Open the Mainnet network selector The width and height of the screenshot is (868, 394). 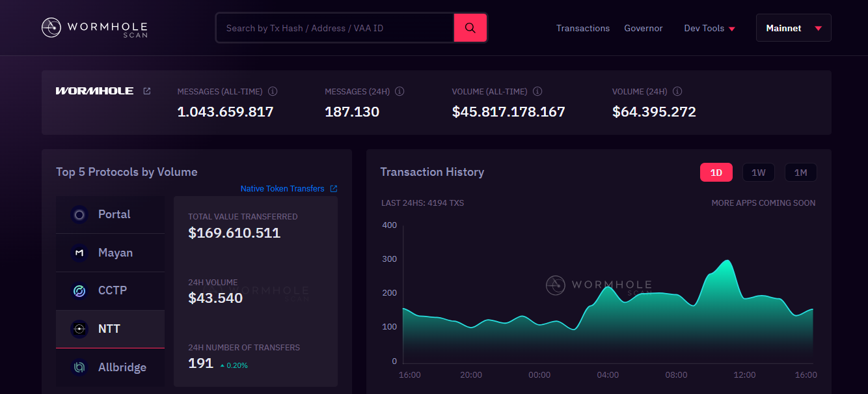coord(794,28)
